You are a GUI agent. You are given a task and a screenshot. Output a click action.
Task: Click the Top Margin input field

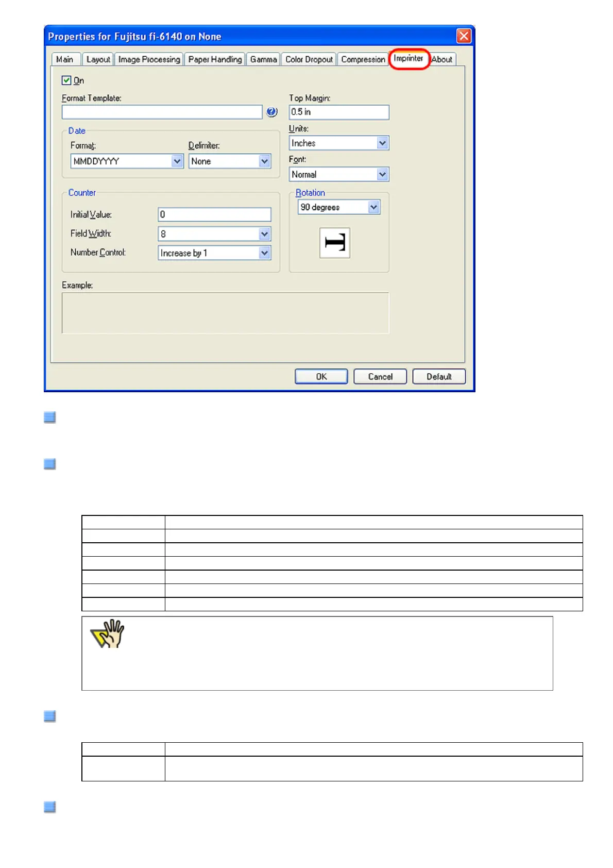(x=339, y=112)
